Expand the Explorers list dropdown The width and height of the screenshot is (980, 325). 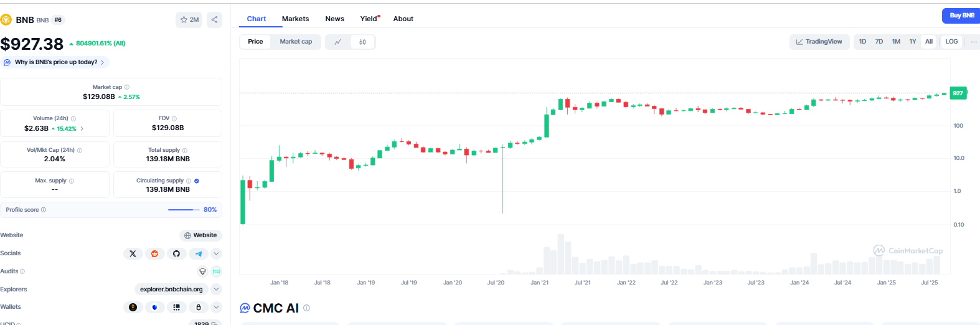click(x=216, y=289)
